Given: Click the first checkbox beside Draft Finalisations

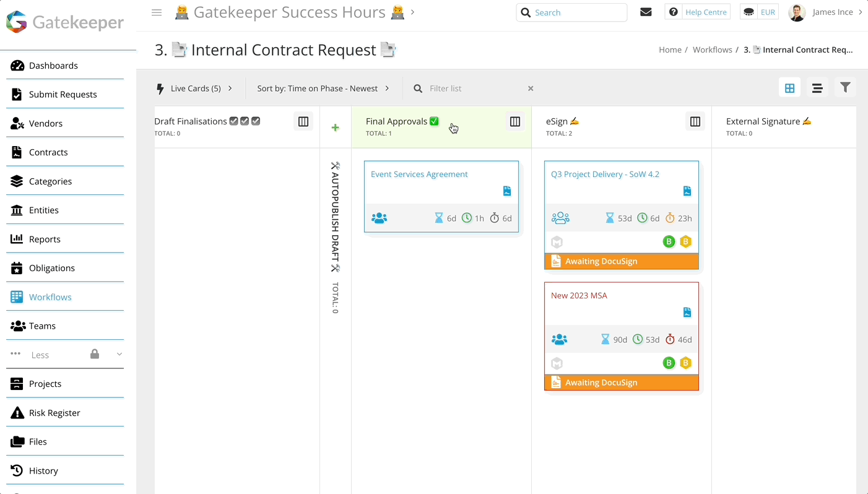Looking at the screenshot, I should pos(233,121).
